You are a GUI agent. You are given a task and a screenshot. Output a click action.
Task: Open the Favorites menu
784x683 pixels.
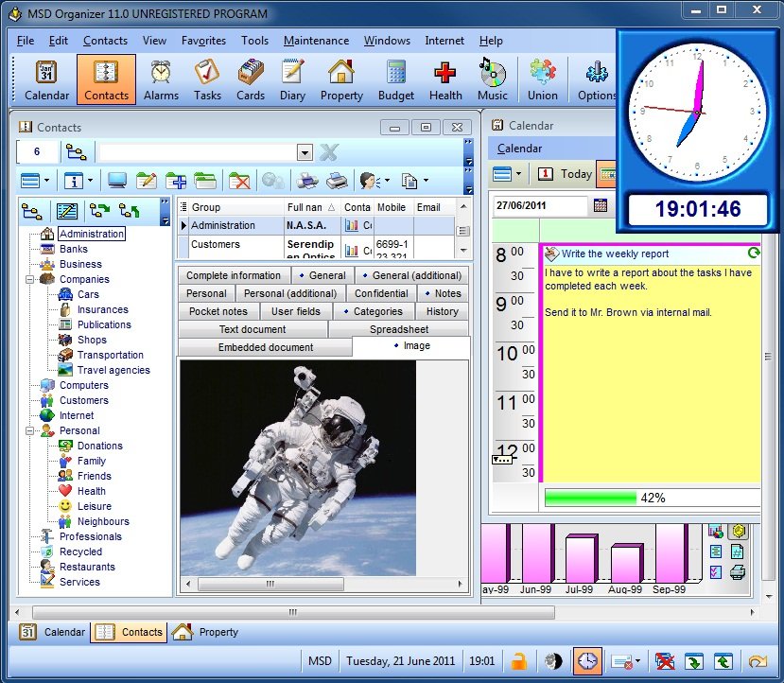pyautogui.click(x=203, y=41)
